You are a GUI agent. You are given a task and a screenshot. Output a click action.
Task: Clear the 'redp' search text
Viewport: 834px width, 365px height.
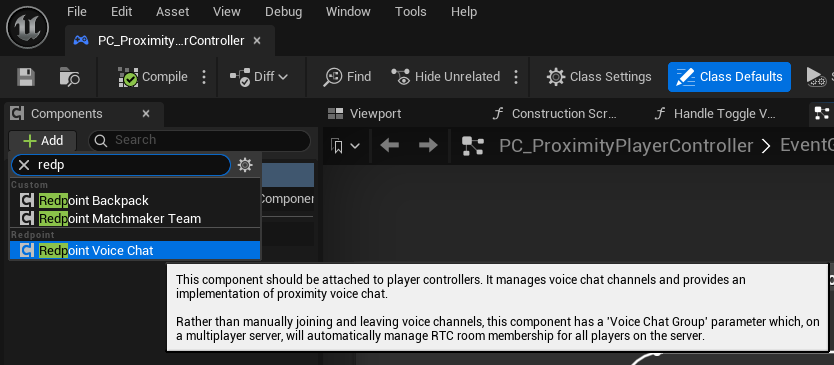click(24, 165)
